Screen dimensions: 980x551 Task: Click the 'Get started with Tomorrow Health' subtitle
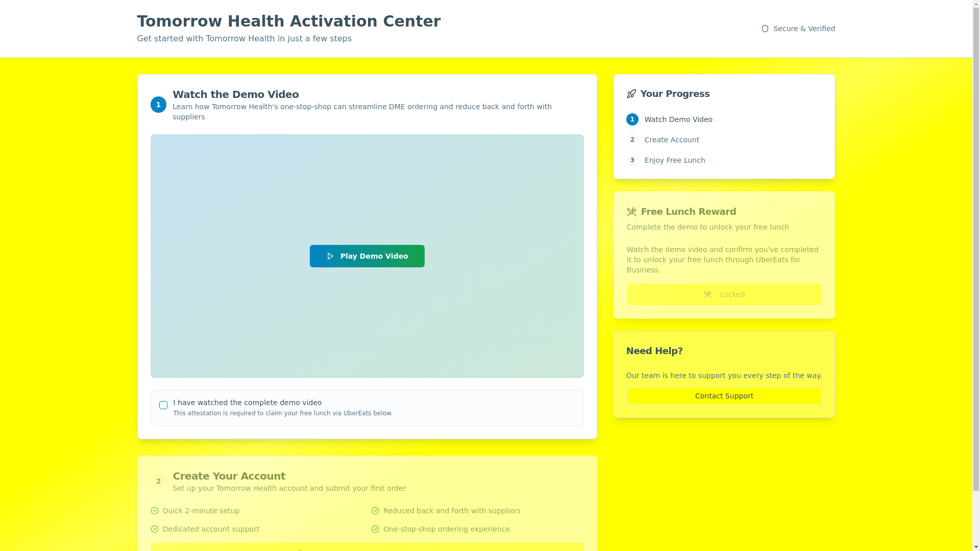(x=244, y=39)
